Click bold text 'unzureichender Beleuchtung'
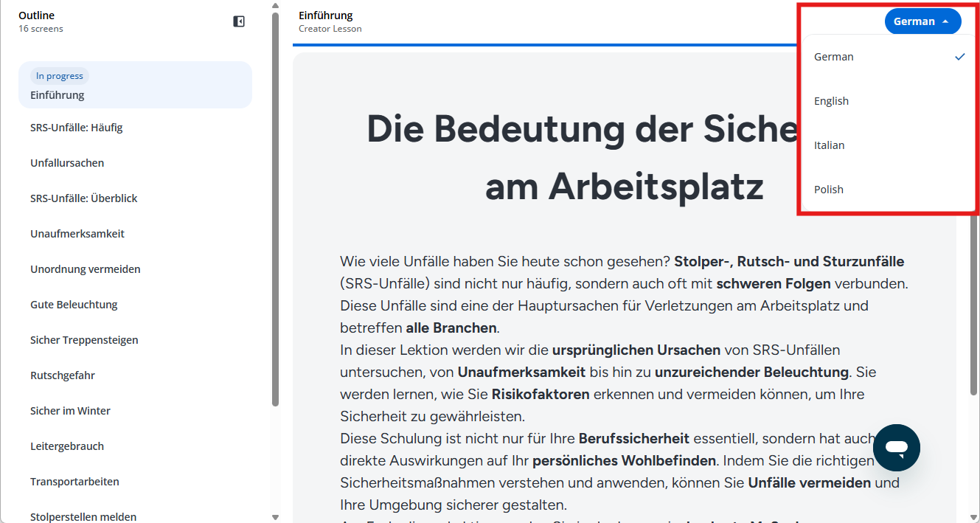The width and height of the screenshot is (980, 523). 751,372
